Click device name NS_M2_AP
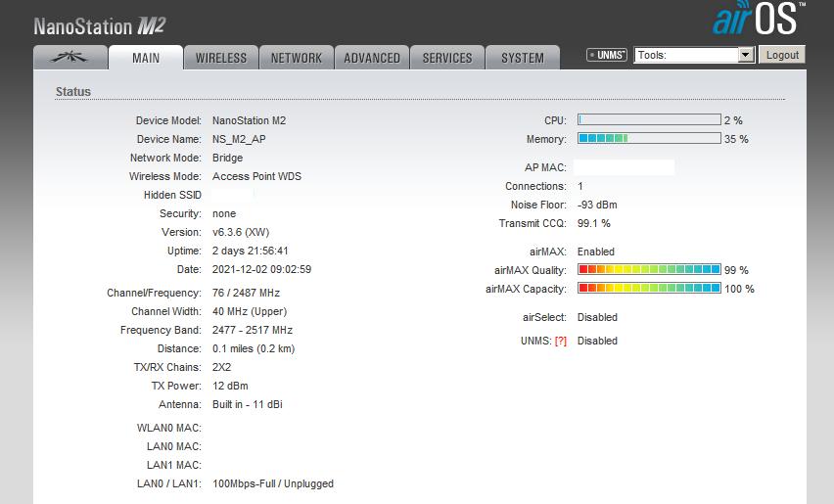Screen dimensions: 834x504 tap(239, 139)
